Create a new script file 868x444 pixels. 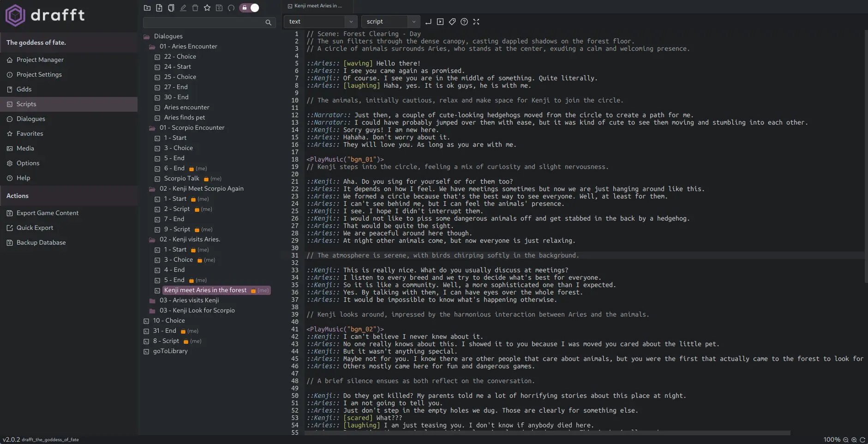[159, 8]
